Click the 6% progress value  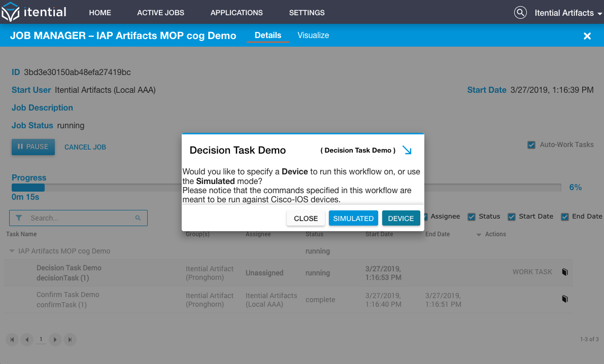tap(576, 188)
